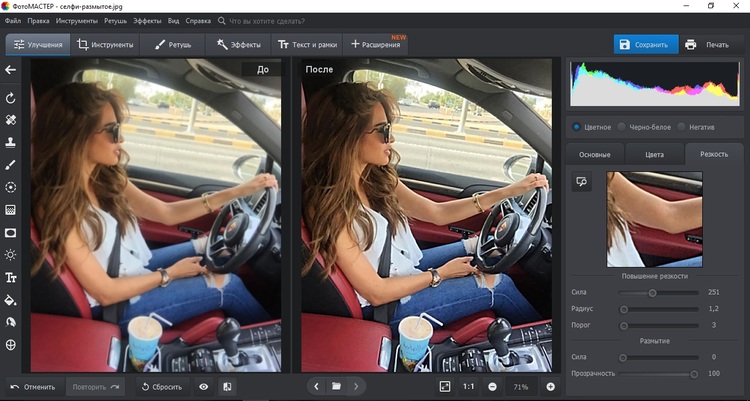Select the Черно-белое radio button
The height and width of the screenshot is (401, 750).
[x=622, y=127]
